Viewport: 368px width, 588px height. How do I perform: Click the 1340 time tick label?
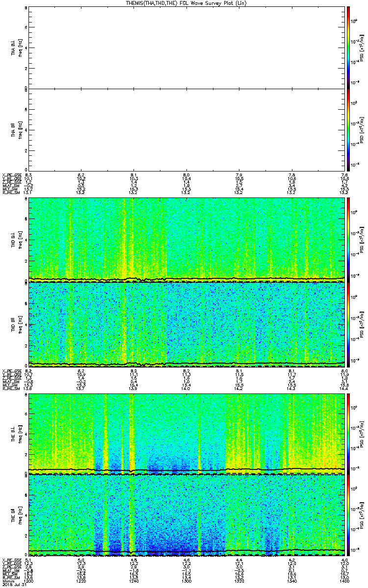click(x=292, y=580)
